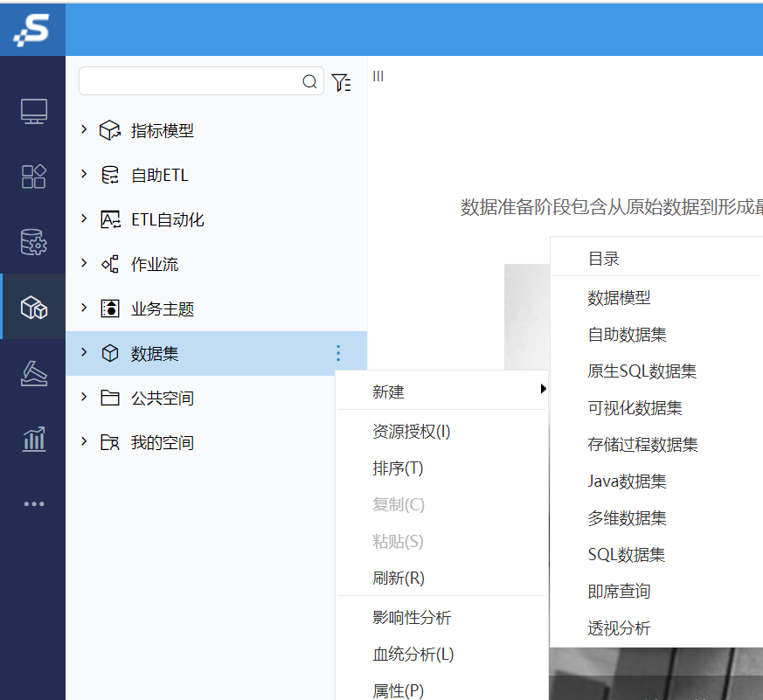Click the 自助ETL database icon
This screenshot has height=700, width=763.
[x=110, y=175]
